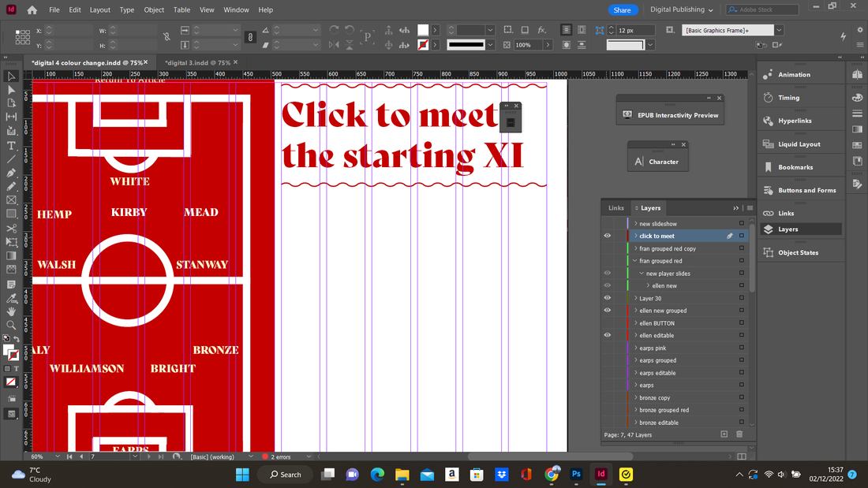Viewport: 868px width, 488px height.
Task: Select the Gradient Swatch tool
Action: pyautogui.click(x=11, y=255)
